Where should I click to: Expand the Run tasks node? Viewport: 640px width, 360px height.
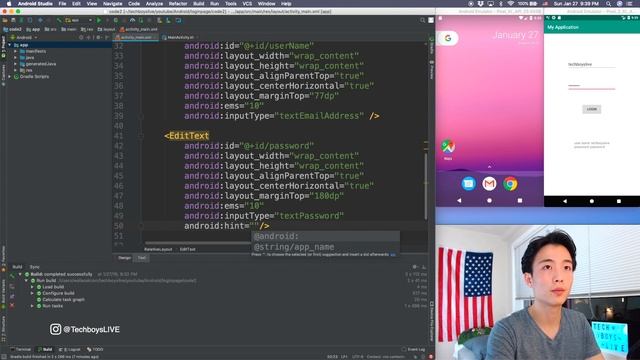[32, 306]
